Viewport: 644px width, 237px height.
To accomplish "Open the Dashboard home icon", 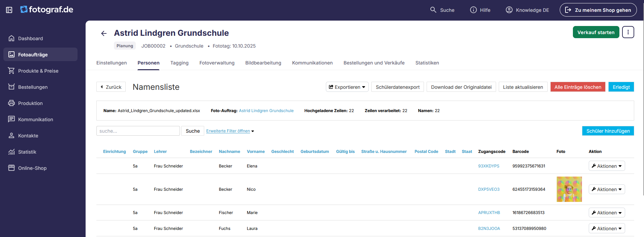I will pyautogui.click(x=11, y=38).
